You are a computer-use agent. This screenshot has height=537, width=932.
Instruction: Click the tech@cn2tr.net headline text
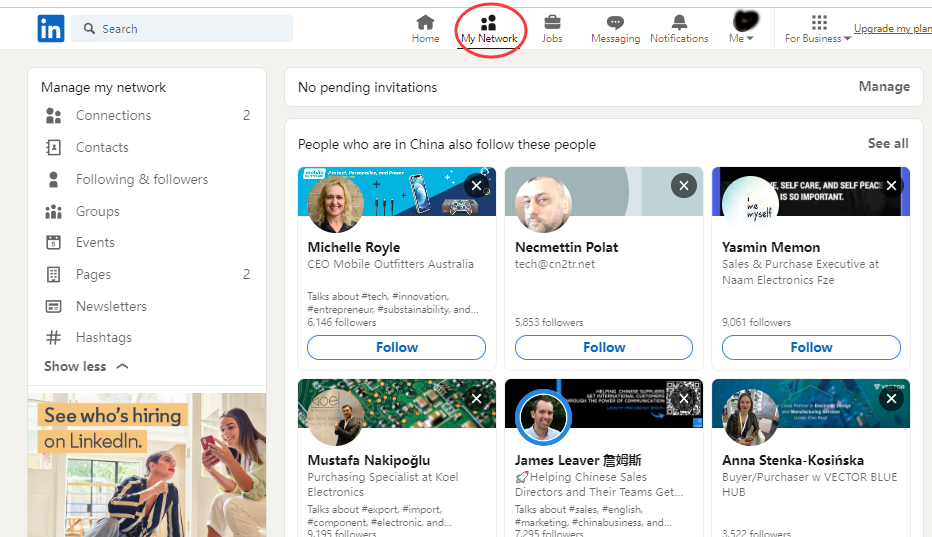pyautogui.click(x=555, y=264)
